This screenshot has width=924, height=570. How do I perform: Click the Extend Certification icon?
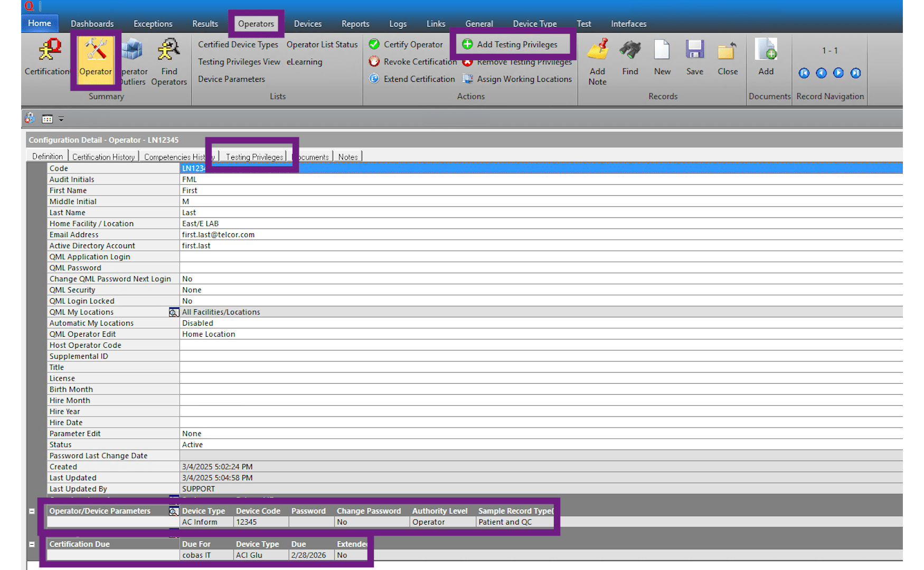coord(374,79)
